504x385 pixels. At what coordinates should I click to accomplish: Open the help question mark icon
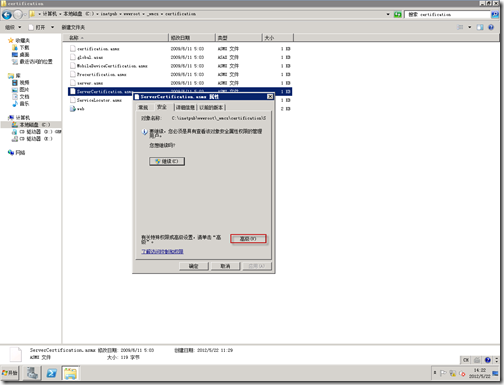coord(491,27)
